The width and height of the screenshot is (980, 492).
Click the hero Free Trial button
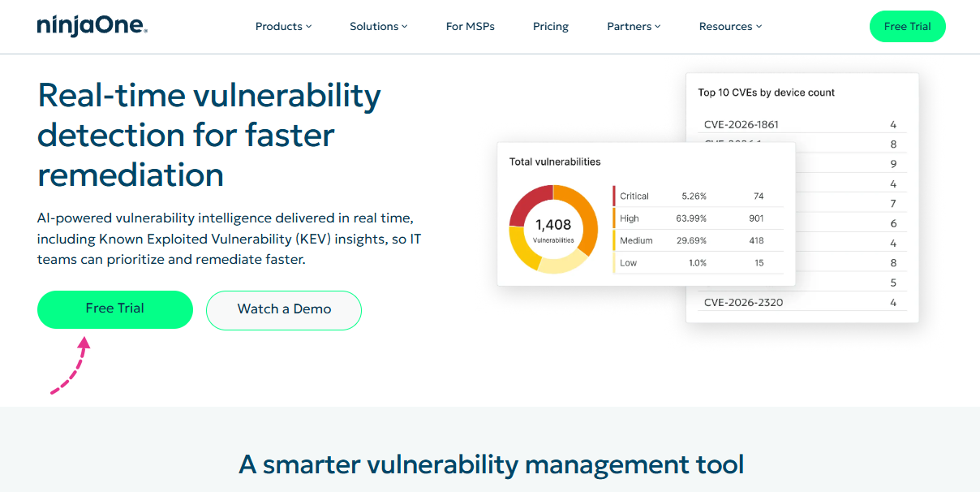click(115, 309)
